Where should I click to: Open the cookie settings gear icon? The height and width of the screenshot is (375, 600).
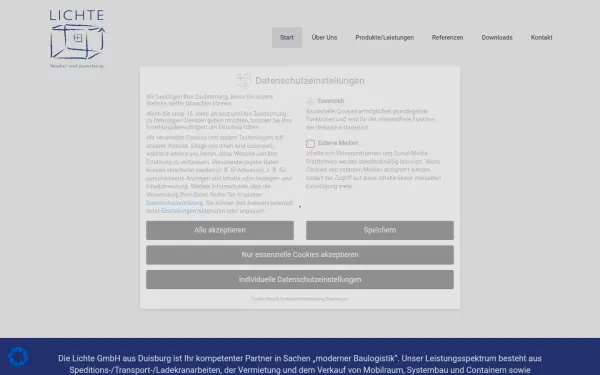(18, 356)
